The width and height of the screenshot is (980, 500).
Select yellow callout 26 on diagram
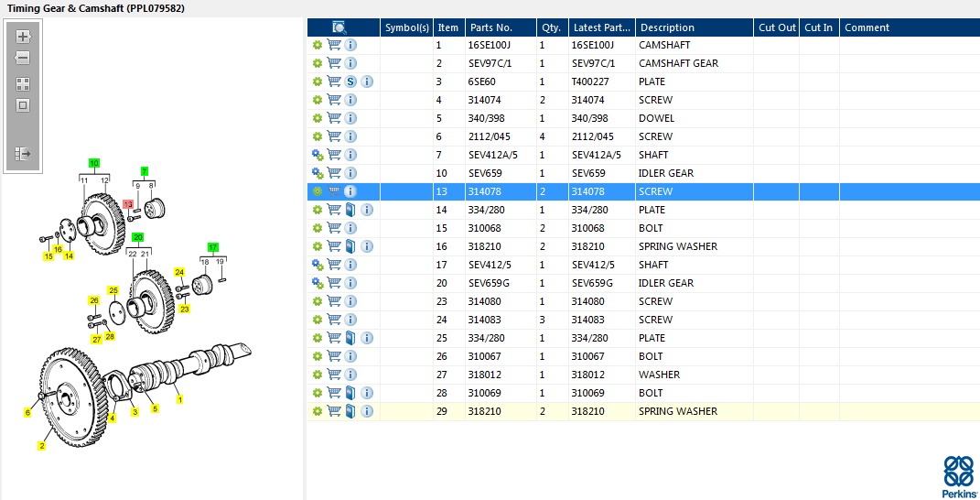coord(94,300)
